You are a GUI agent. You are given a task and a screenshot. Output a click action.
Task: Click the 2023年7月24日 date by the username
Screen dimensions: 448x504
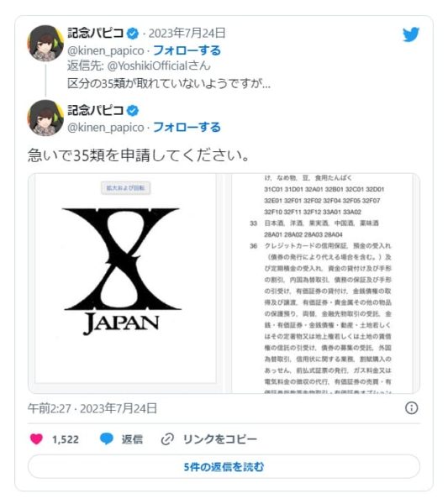(x=187, y=34)
